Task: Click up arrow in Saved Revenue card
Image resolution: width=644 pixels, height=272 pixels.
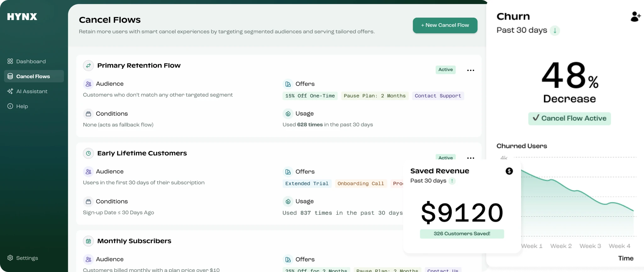Action: (452, 181)
